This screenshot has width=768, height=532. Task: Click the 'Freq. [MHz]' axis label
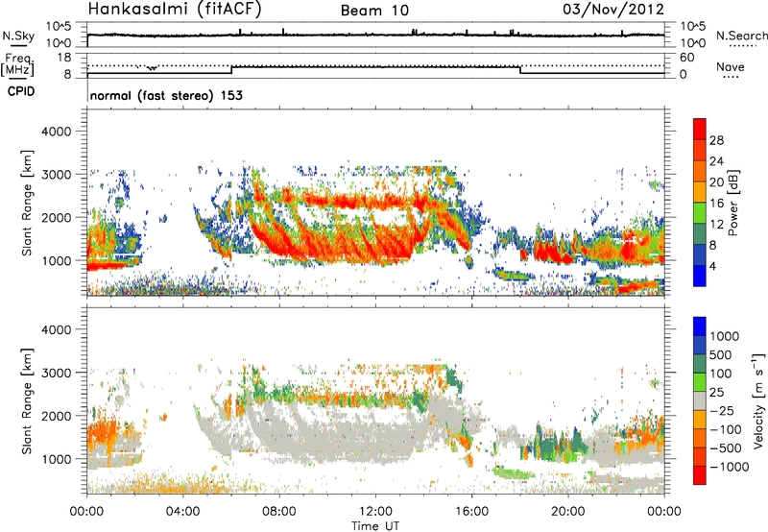(x=18, y=64)
